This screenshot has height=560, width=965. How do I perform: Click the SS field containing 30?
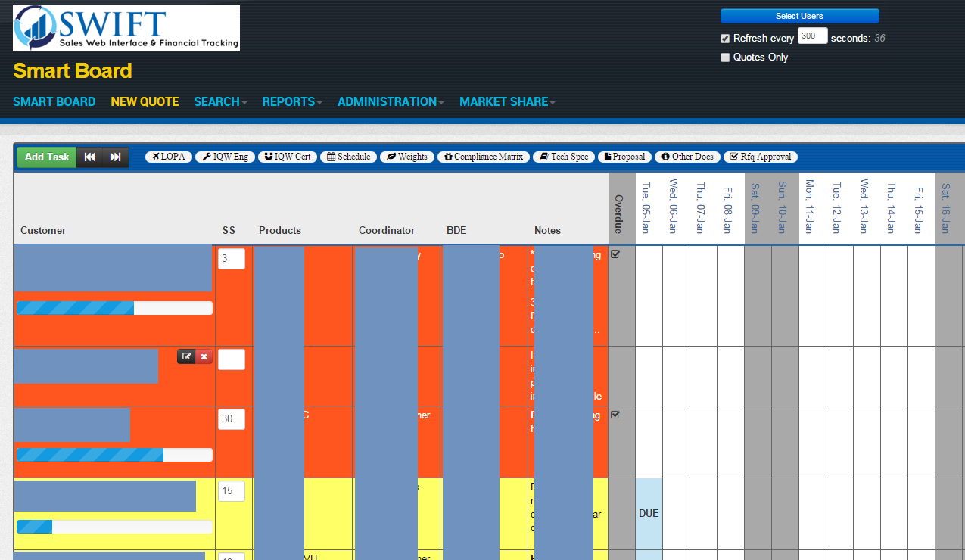tap(232, 419)
